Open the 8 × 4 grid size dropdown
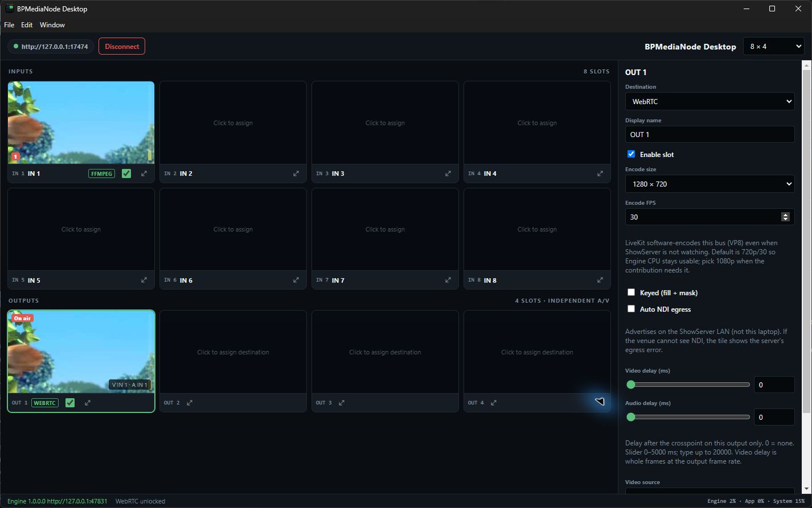Viewport: 812px width, 508px height. [773, 47]
